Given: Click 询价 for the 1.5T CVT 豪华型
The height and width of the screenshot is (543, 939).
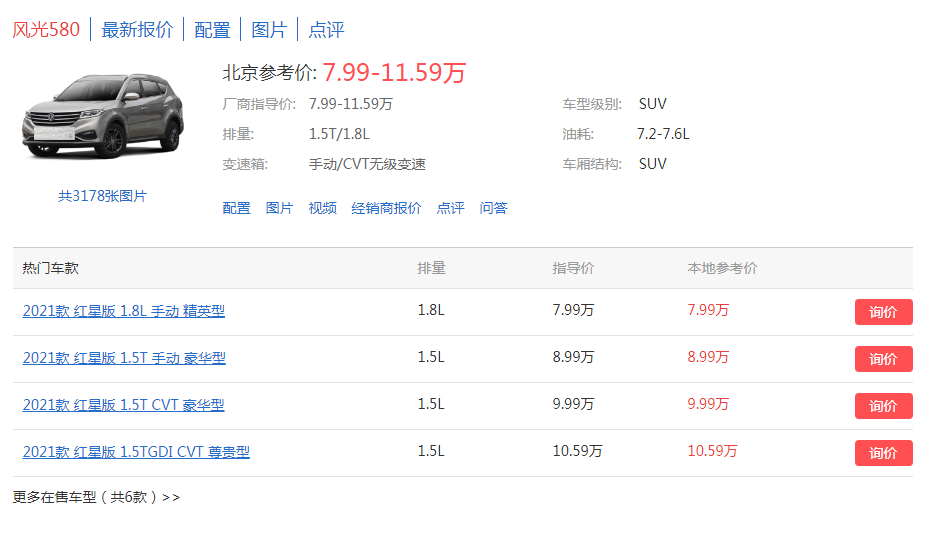Looking at the screenshot, I should tap(883, 406).
